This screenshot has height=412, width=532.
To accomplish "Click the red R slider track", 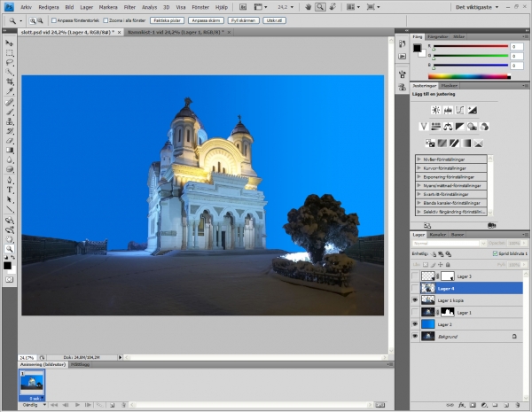I will [x=471, y=46].
